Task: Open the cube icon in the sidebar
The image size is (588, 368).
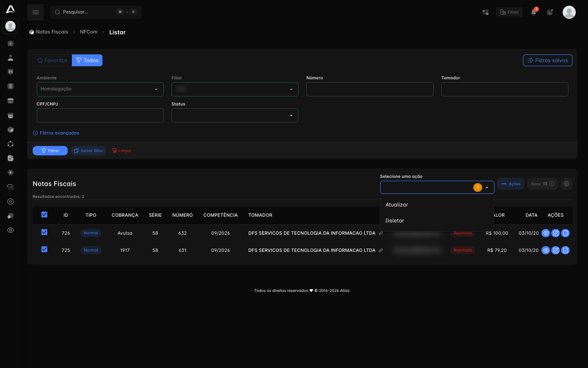Action: [11, 130]
